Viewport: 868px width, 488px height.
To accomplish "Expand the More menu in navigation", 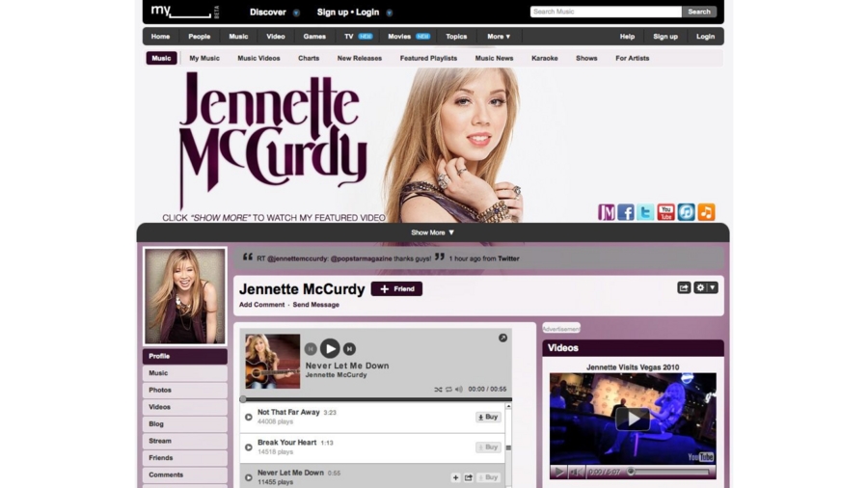I will (499, 37).
